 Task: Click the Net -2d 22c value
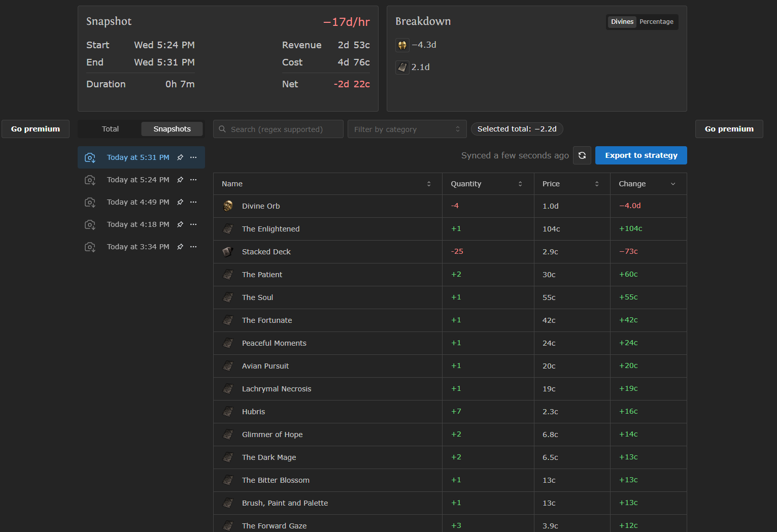[x=352, y=84]
